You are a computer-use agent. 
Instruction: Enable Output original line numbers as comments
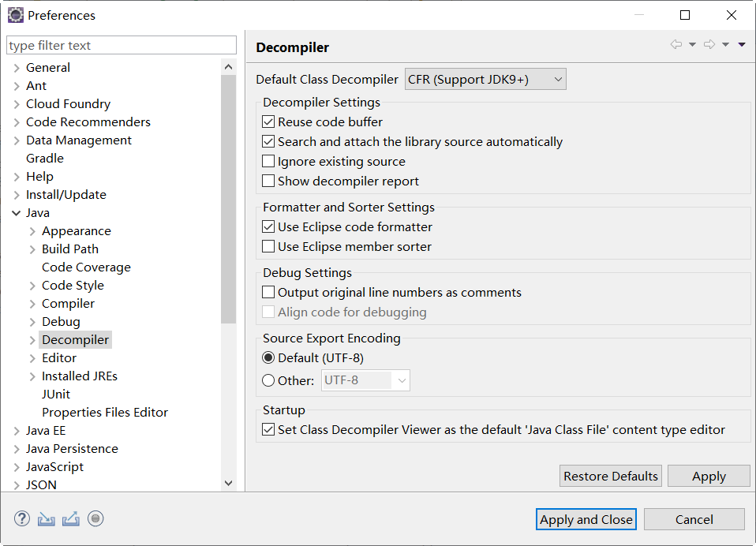pos(268,293)
